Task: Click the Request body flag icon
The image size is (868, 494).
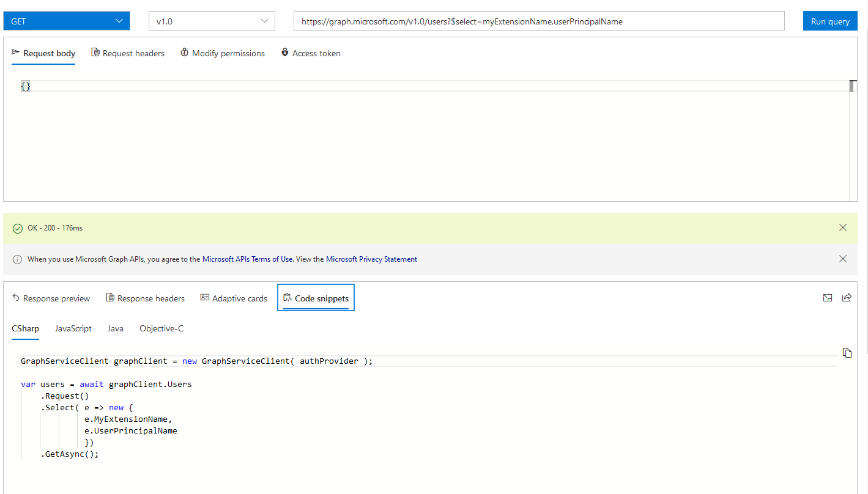Action: tap(15, 53)
